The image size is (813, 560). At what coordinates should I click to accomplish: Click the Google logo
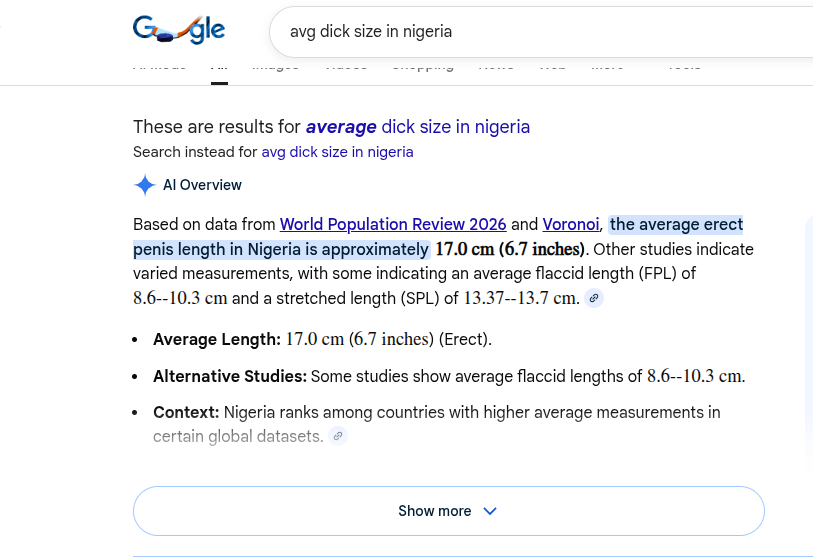tap(178, 30)
